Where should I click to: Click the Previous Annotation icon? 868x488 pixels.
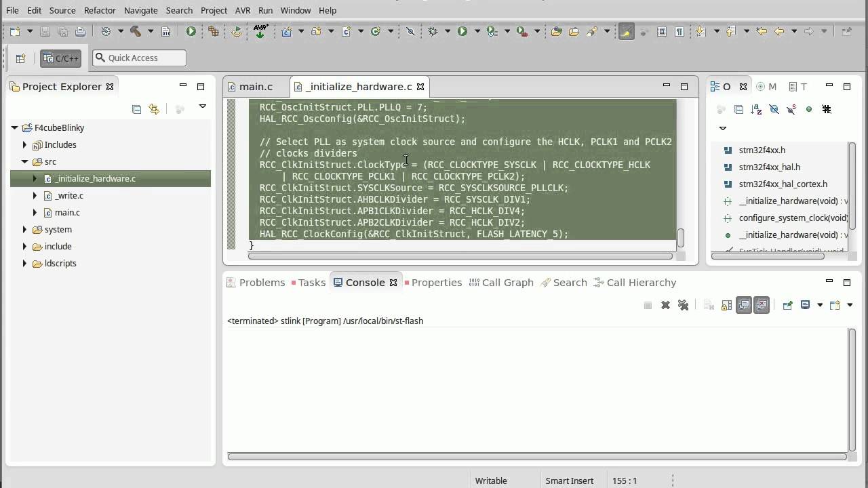click(x=730, y=31)
